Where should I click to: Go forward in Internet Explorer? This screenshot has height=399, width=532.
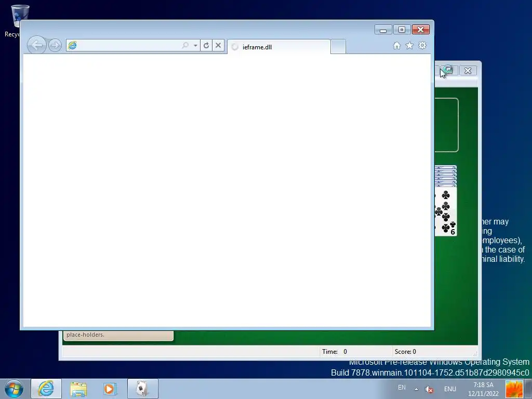pyautogui.click(x=55, y=45)
